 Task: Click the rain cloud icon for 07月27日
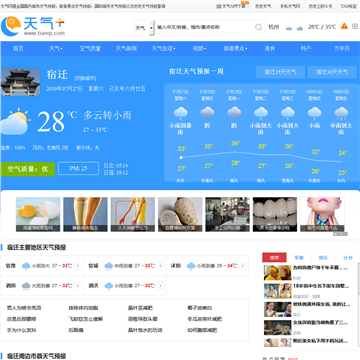(x=181, y=113)
